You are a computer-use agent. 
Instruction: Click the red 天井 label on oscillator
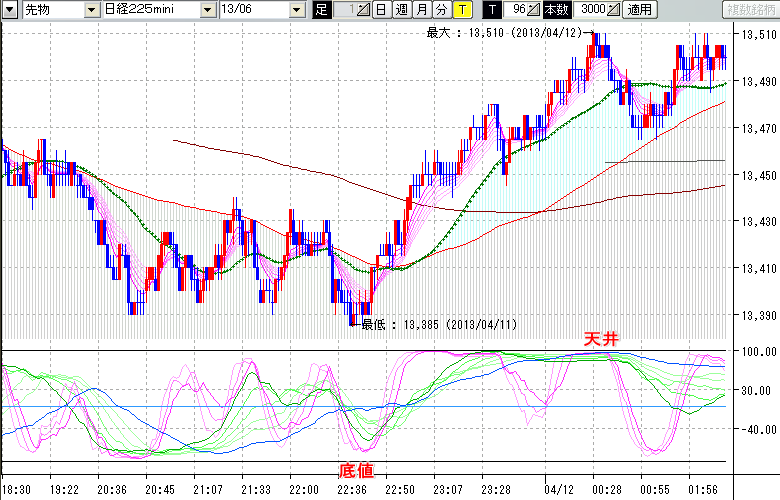click(601, 340)
